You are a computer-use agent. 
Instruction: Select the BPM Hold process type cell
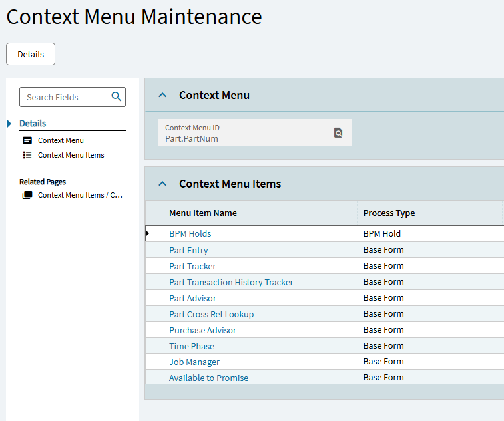(430, 233)
